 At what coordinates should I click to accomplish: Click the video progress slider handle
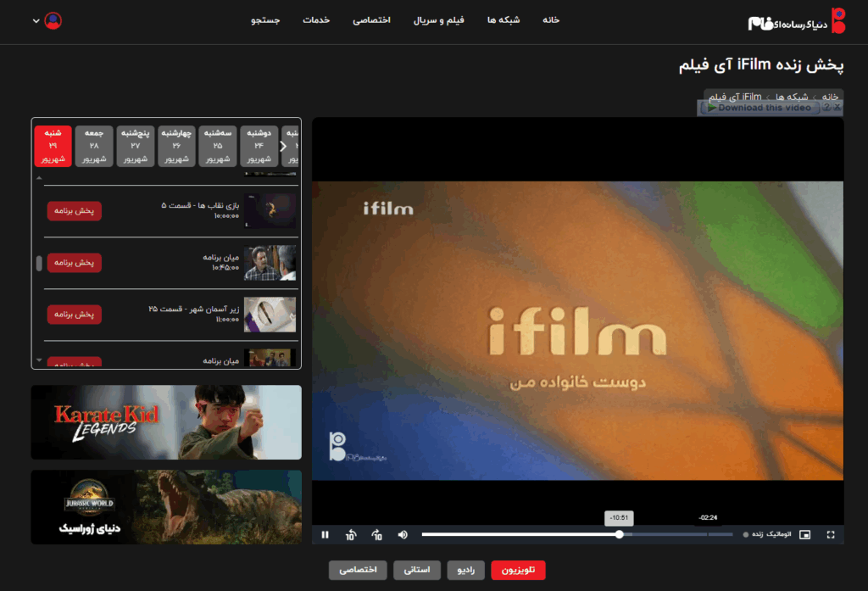[620, 534]
